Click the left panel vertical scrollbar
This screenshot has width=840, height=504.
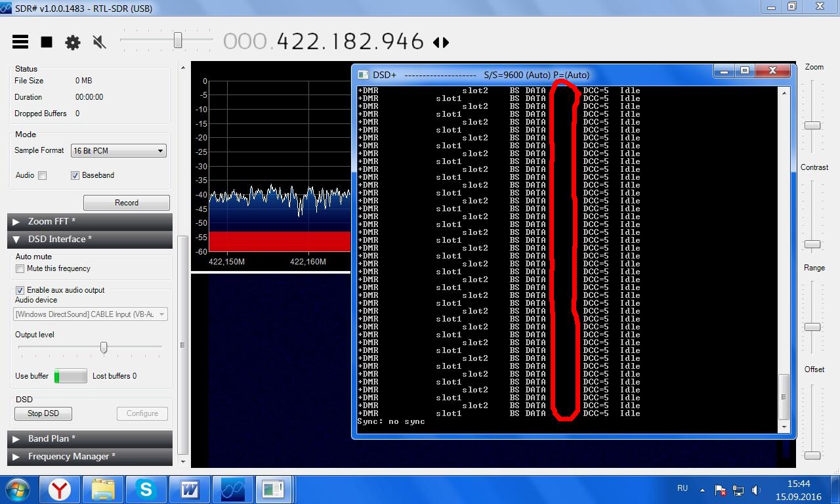(183, 345)
